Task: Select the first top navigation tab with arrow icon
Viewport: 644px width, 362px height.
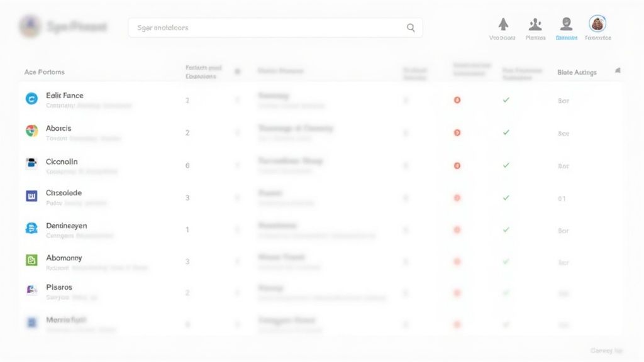Action: pyautogui.click(x=502, y=28)
